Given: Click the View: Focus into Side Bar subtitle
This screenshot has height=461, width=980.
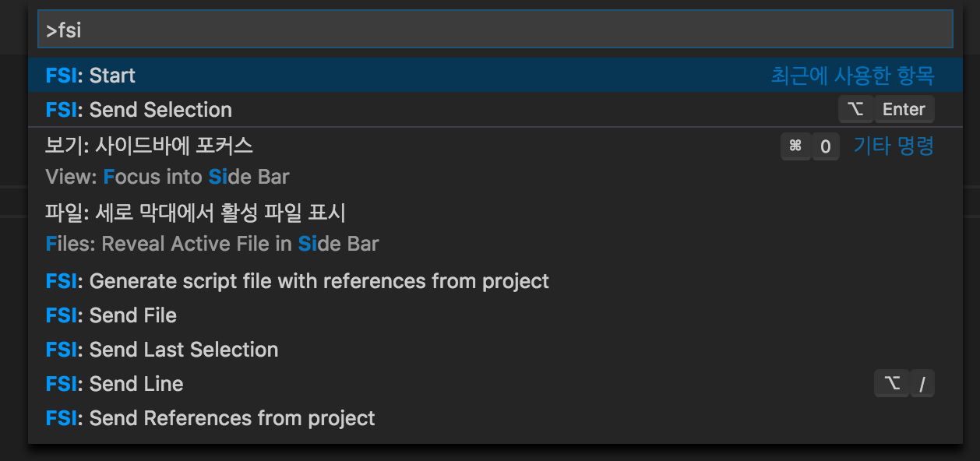Looking at the screenshot, I should click(167, 177).
